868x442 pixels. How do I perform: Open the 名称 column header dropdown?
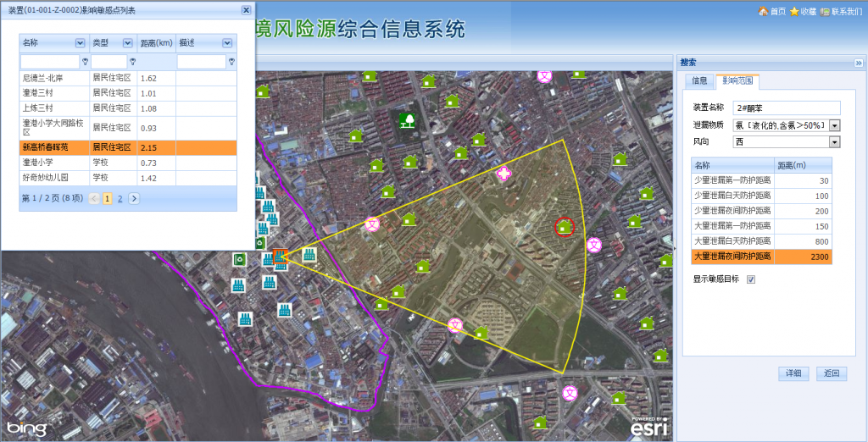coord(80,42)
